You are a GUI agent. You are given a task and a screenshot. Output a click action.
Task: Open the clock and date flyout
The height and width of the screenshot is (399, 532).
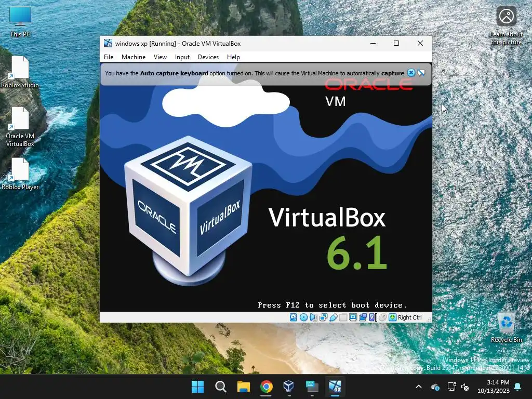494,387
